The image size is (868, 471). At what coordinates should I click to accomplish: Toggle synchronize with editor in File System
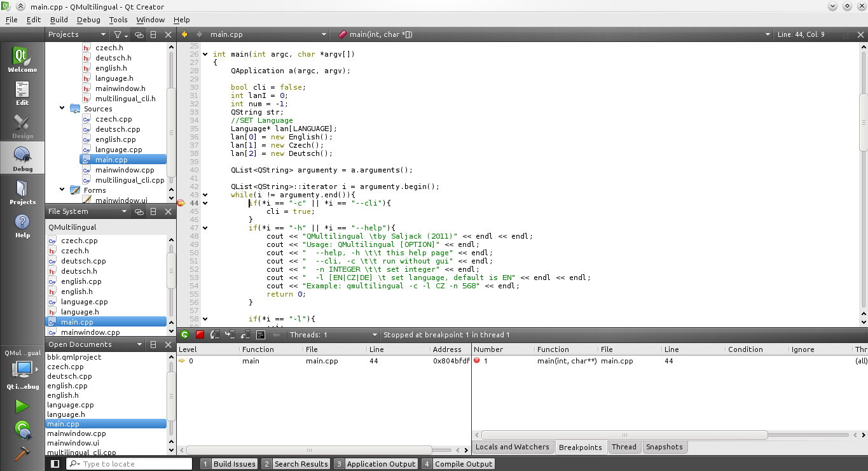pos(138,211)
